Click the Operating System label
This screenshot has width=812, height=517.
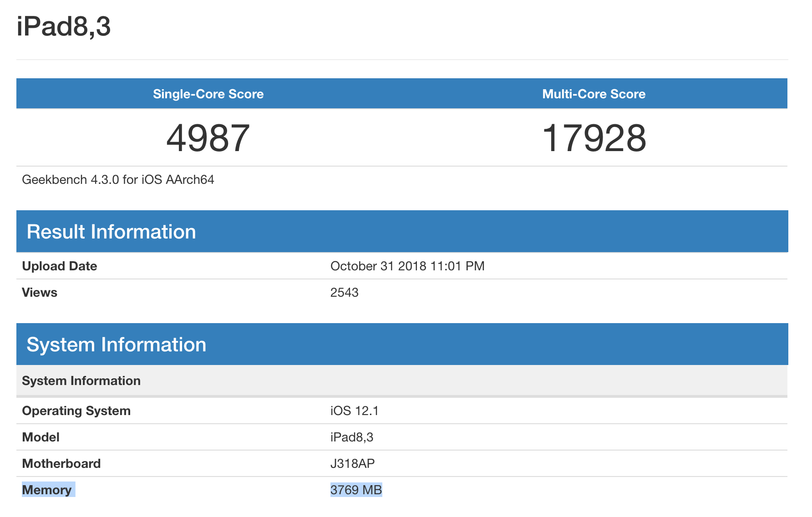click(x=76, y=411)
